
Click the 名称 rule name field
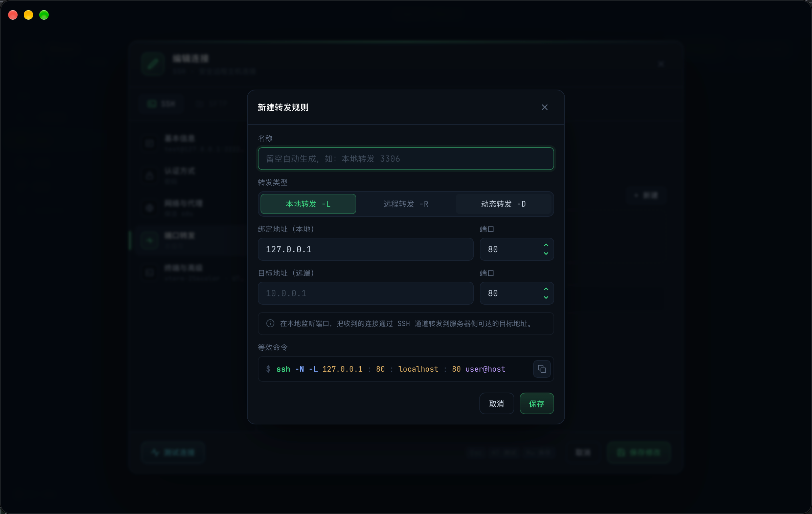[x=406, y=159]
